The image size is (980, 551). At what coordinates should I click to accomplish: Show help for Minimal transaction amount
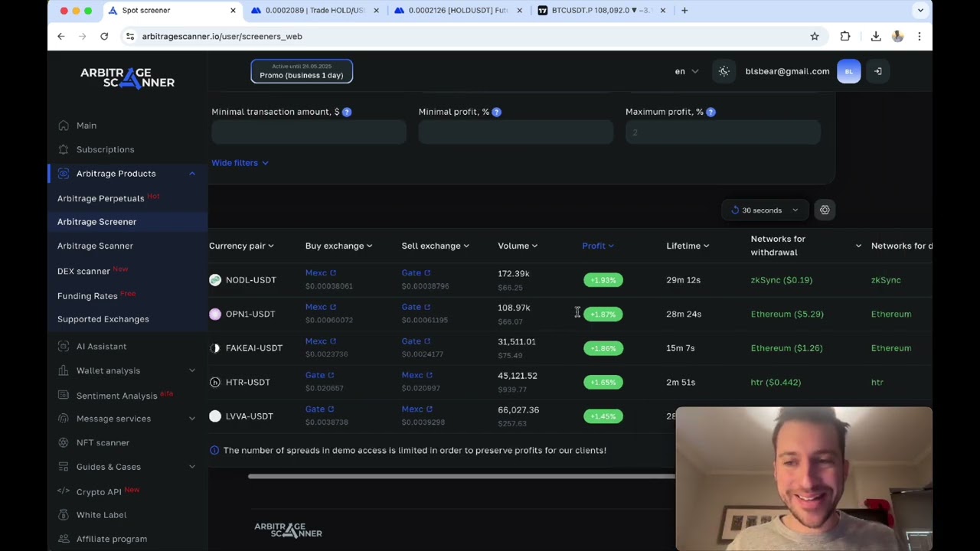347,112
